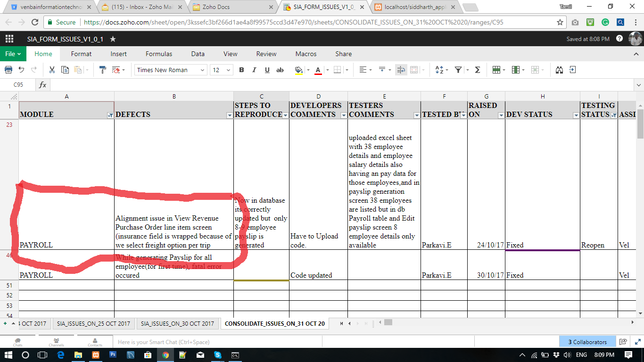Open the font size 12 dropdown

point(221,70)
